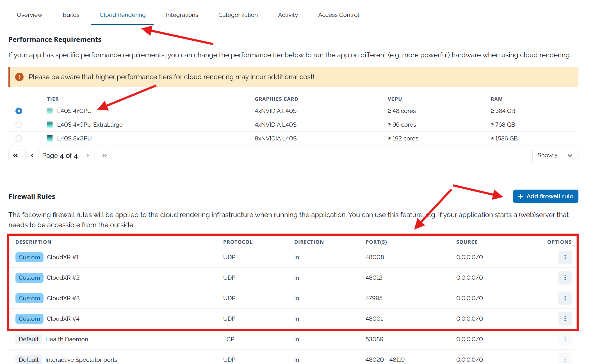The width and height of the screenshot is (595, 364).
Task: Open options menu for CloudXR #1 rule
Action: point(565,257)
